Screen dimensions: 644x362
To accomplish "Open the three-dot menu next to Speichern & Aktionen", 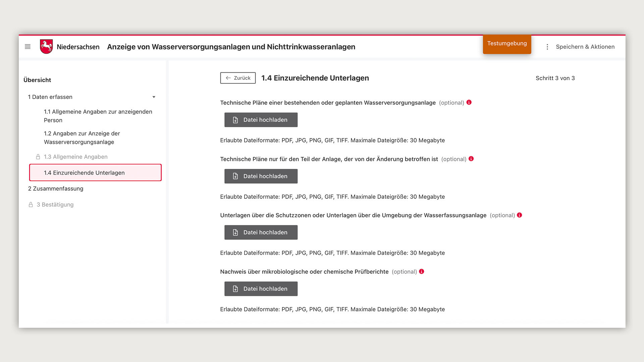I will (547, 47).
